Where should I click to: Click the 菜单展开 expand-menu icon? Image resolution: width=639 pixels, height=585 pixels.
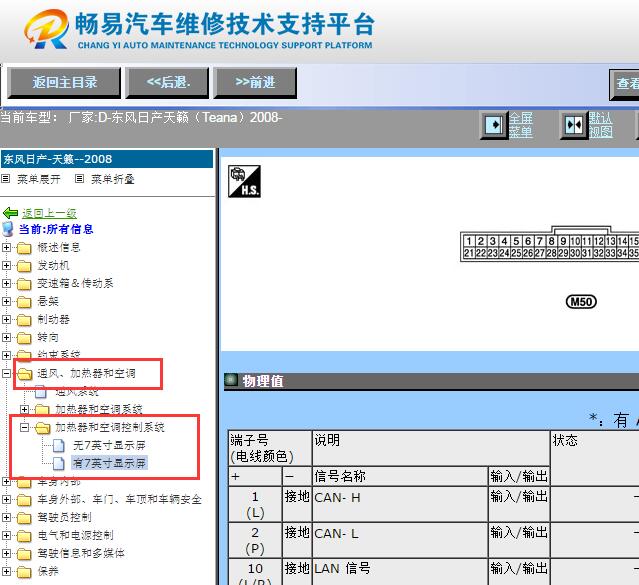coord(5,179)
